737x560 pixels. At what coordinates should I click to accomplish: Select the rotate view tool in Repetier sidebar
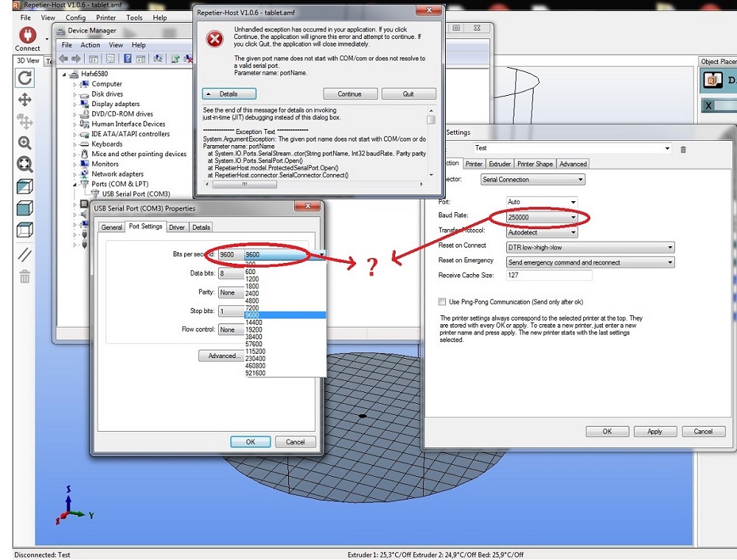[x=24, y=77]
